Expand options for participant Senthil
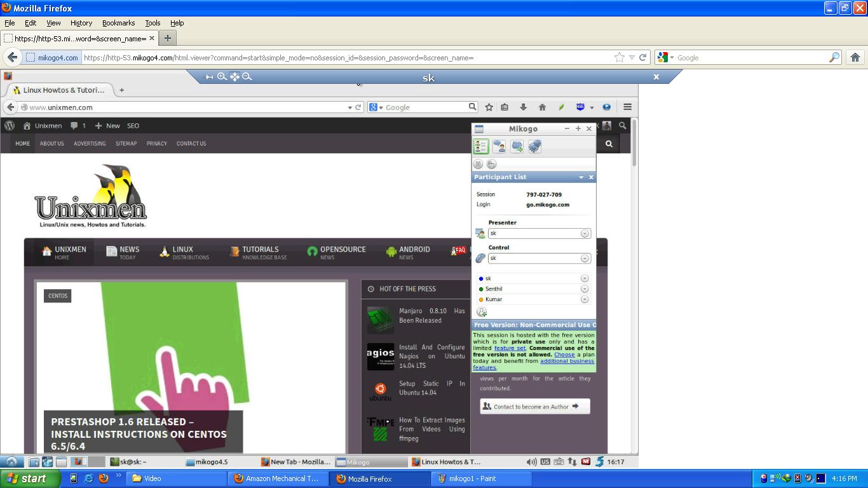The height and width of the screenshot is (488, 868). [585, 288]
